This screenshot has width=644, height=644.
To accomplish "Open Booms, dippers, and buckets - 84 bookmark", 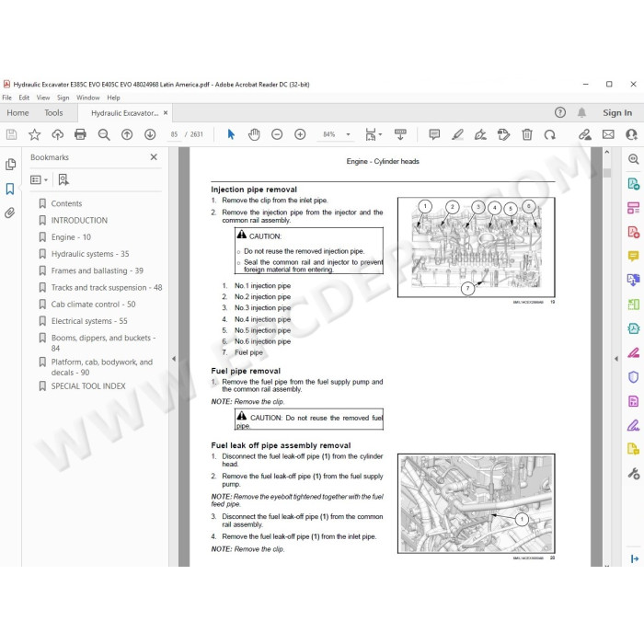I will pyautogui.click(x=103, y=343).
